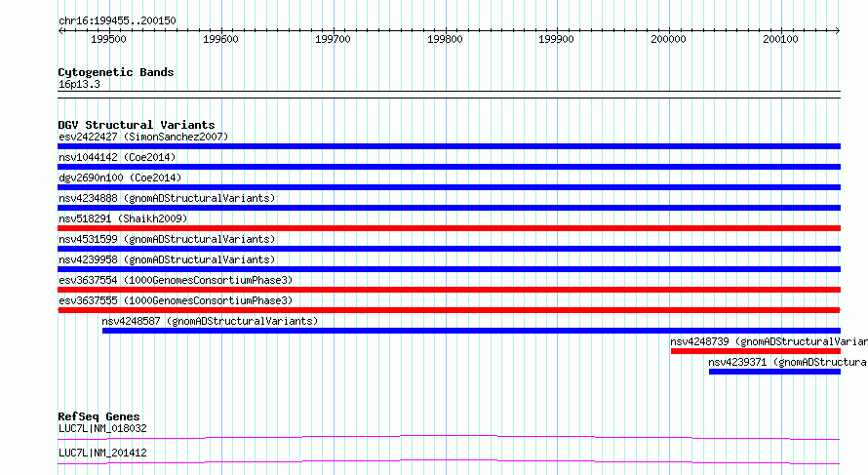Select the magenta line for LUC7L|NM_201412
The image size is (868, 475).
click(449, 461)
